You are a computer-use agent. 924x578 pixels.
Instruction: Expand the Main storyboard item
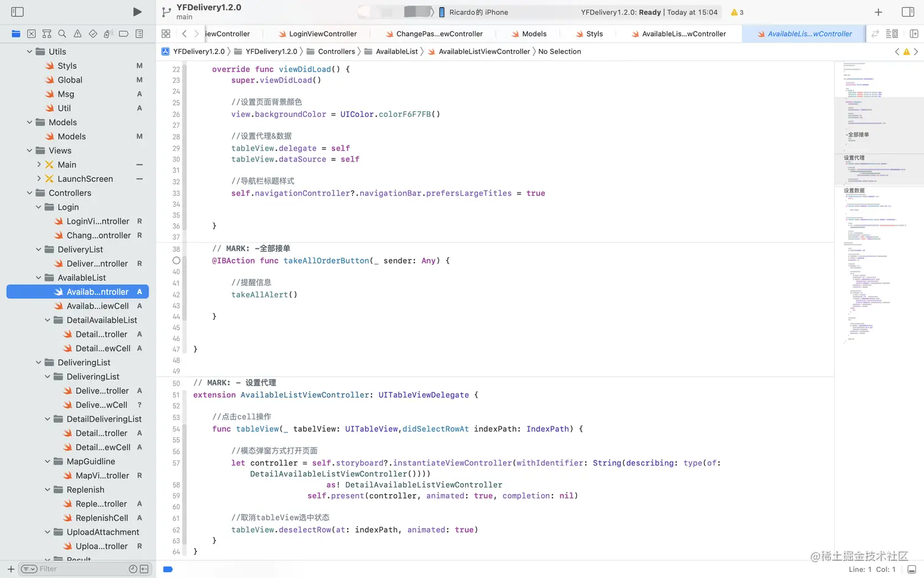(x=38, y=165)
